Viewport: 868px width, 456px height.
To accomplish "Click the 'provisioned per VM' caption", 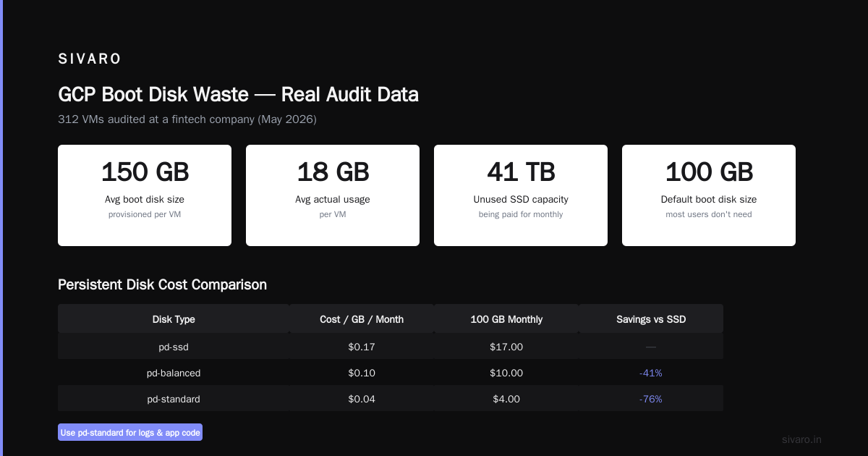I will pos(145,214).
